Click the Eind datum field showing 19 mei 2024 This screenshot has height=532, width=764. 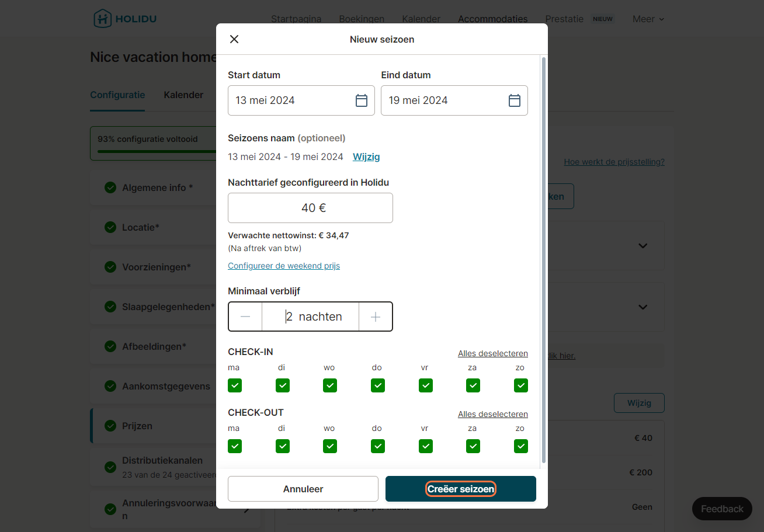pyautogui.click(x=454, y=100)
